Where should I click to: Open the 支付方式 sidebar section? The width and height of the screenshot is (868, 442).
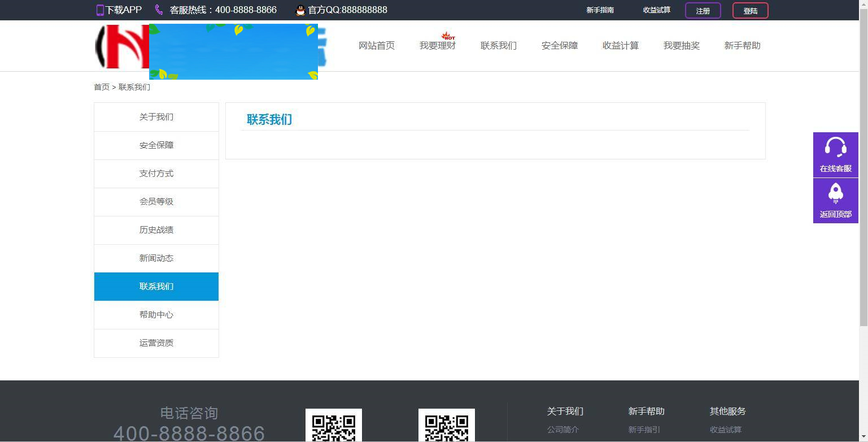(156, 174)
